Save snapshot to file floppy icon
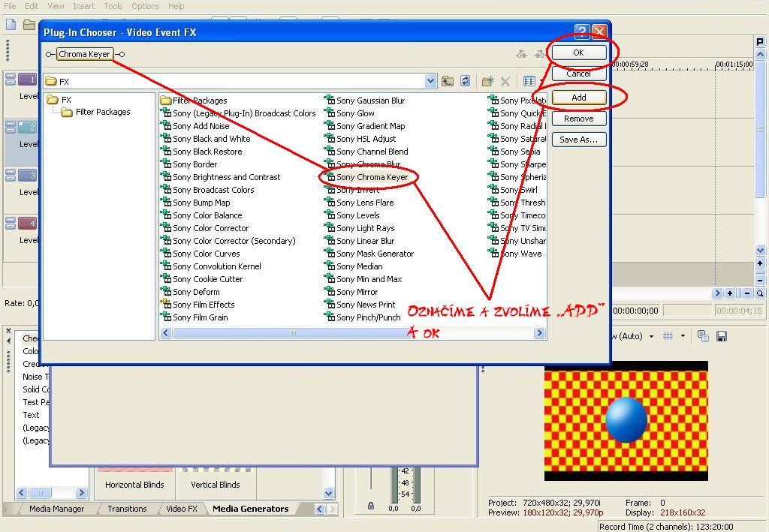 [x=722, y=336]
